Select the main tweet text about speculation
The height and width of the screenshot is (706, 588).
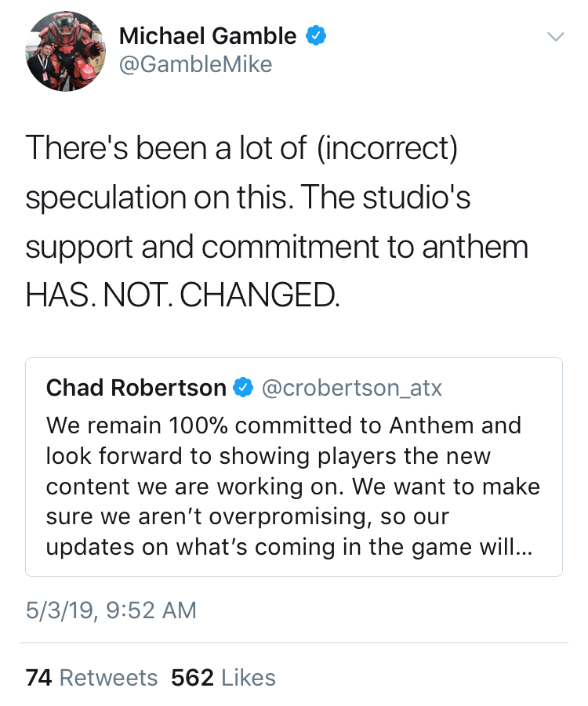click(277, 222)
